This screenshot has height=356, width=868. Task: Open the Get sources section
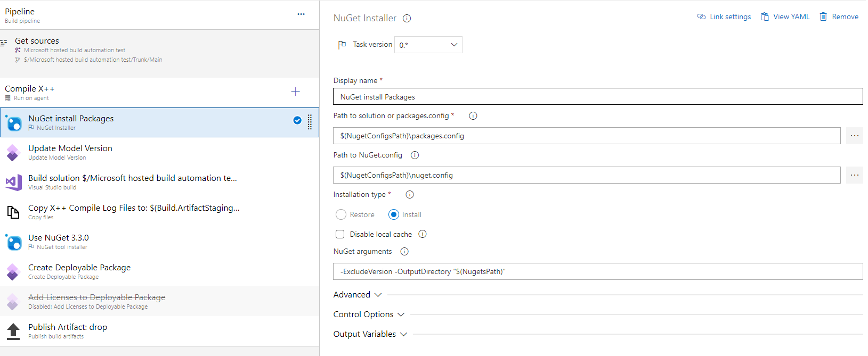pos(160,54)
